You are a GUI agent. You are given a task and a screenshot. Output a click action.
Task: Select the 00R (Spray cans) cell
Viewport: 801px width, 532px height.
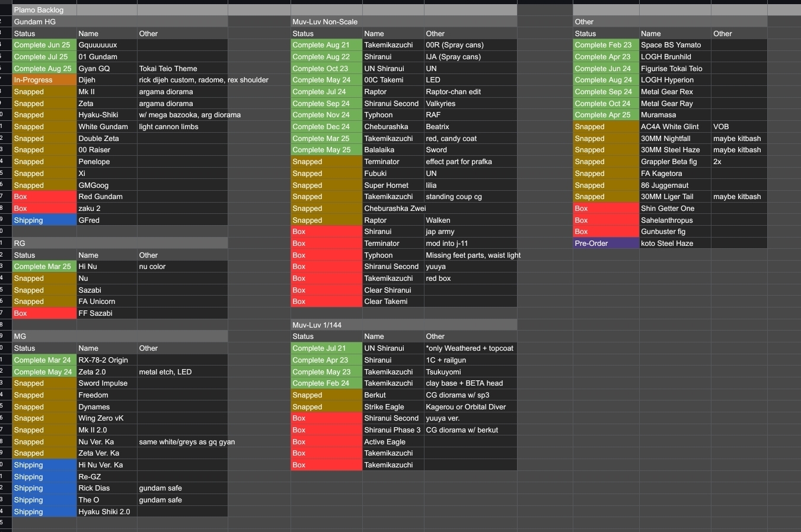tap(471, 45)
